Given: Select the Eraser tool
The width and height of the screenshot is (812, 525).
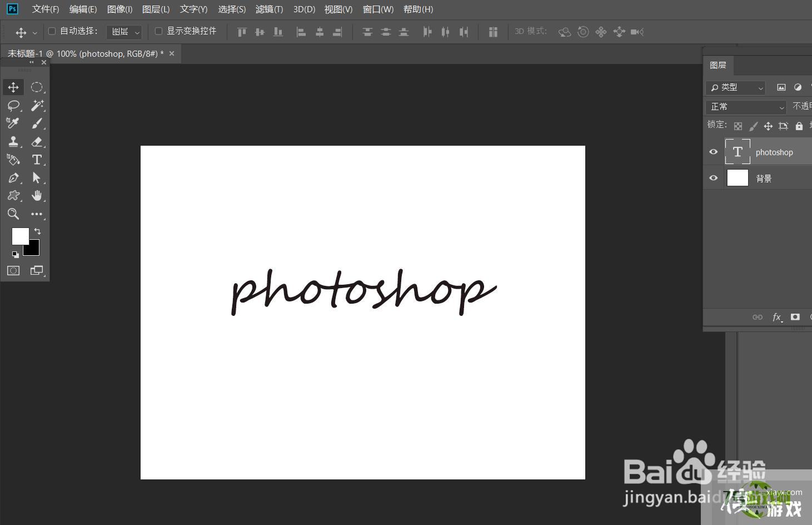Looking at the screenshot, I should point(37,142).
